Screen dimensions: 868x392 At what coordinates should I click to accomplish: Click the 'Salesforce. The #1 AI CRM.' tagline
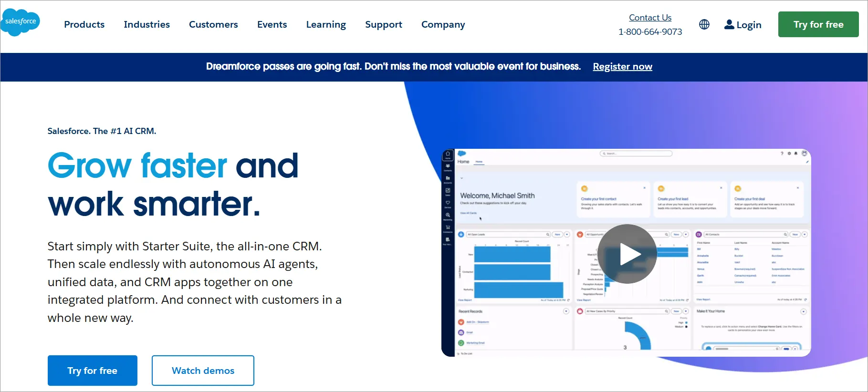tap(102, 131)
